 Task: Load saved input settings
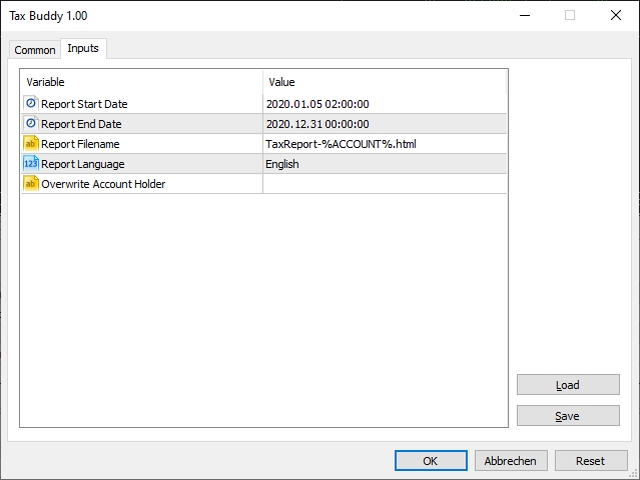(567, 385)
